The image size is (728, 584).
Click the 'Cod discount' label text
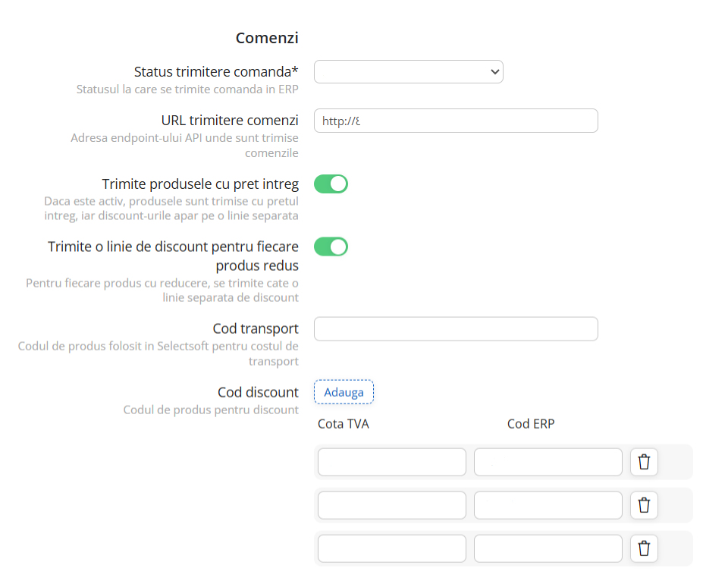point(258,392)
